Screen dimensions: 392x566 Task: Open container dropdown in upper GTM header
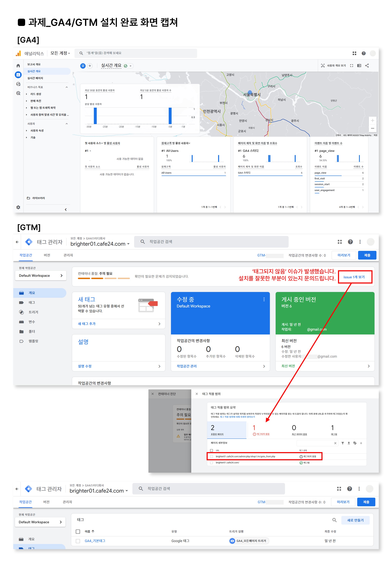100,244
